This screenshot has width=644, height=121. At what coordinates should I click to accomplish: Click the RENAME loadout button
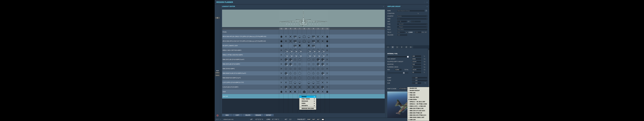[x=258, y=115]
